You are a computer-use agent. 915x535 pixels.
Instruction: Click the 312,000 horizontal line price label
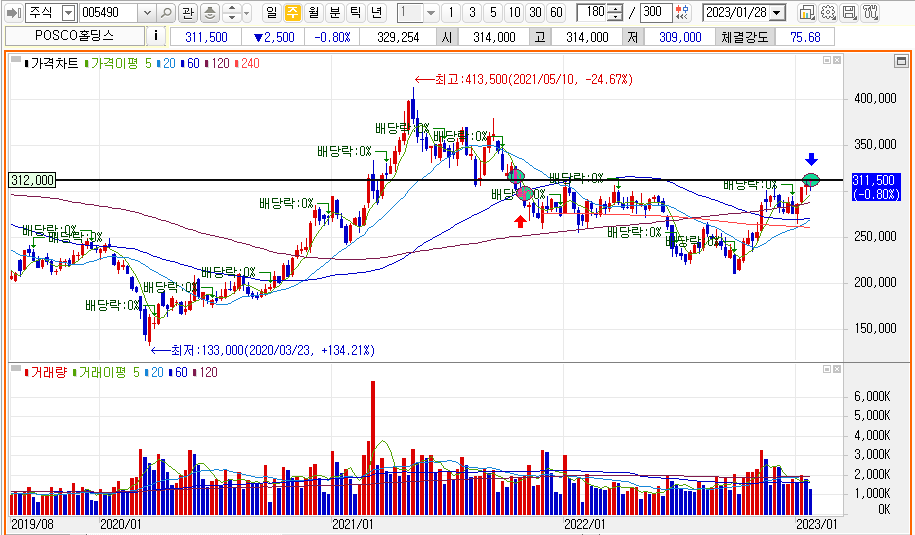pyautogui.click(x=32, y=180)
